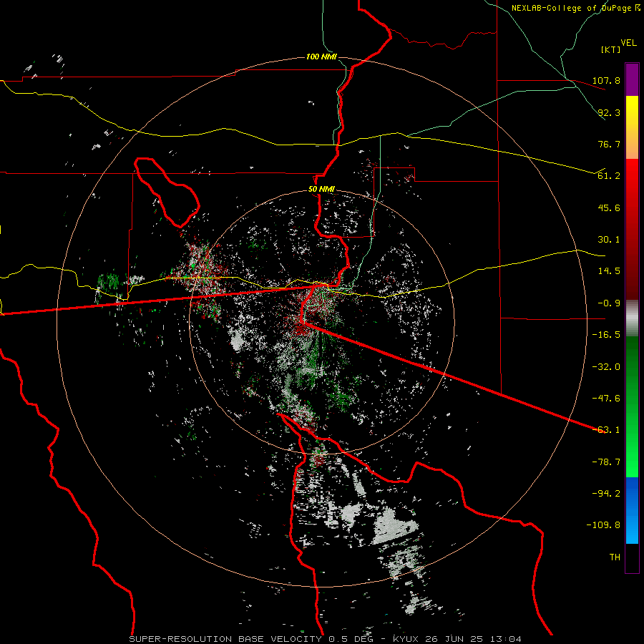
Task: Click the -47.6 scale value
Action: tap(606, 399)
